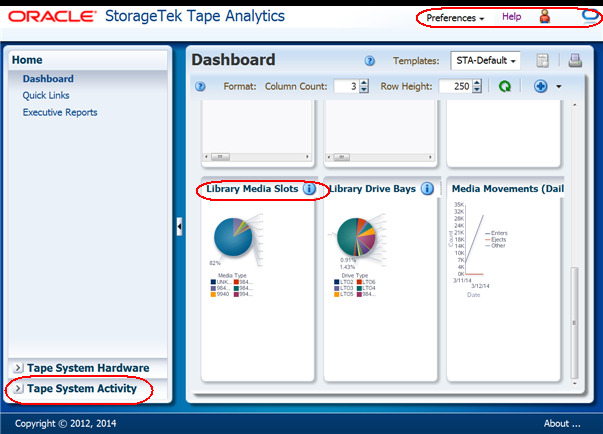The image size is (603, 434).
Task: Increase Row Height with up arrow
Action: tap(477, 83)
